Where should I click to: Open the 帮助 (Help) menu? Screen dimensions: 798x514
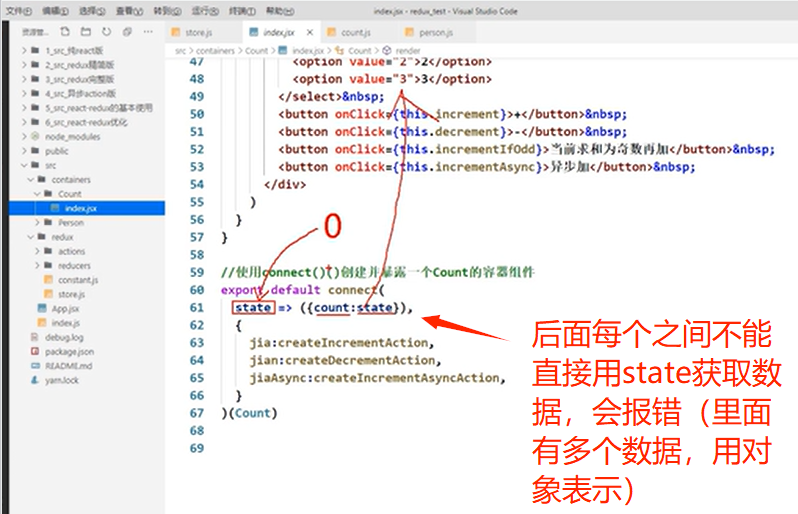click(x=280, y=11)
